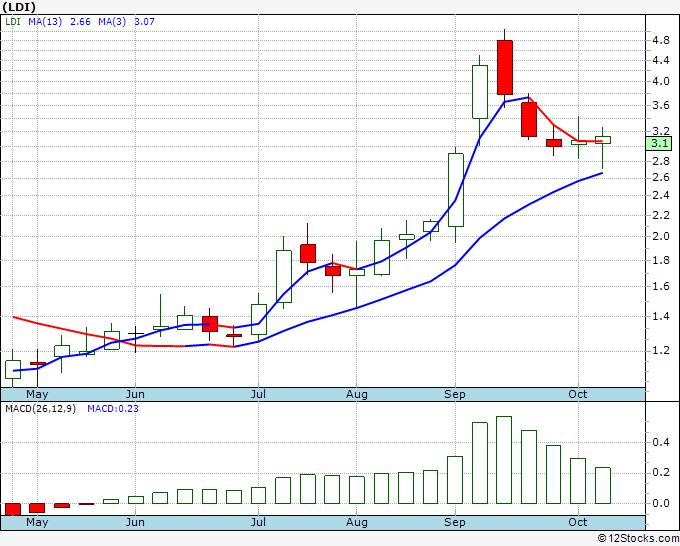The width and height of the screenshot is (680, 546).
Task: Click the Aug label under the MACD panel
Action: point(357,522)
